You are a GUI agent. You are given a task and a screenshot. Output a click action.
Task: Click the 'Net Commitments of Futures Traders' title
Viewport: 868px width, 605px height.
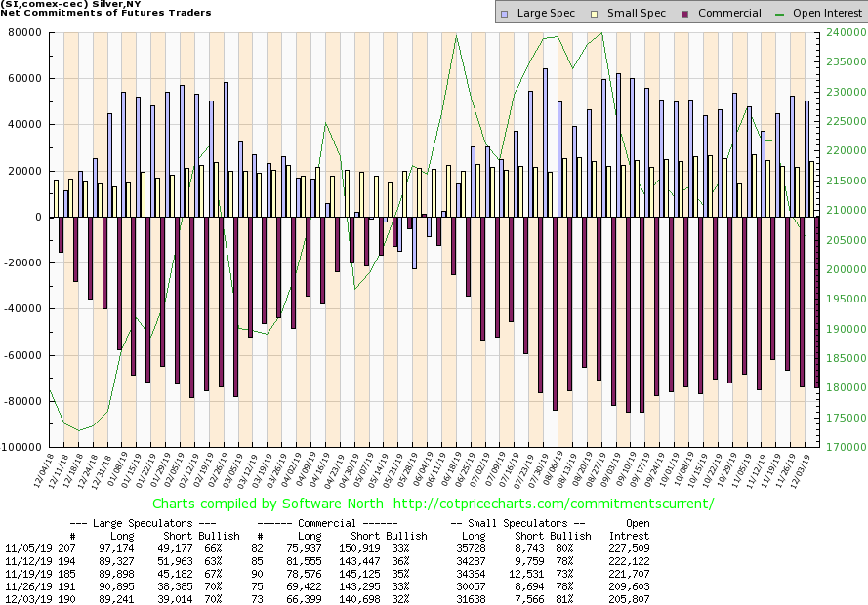pyautogui.click(x=107, y=16)
